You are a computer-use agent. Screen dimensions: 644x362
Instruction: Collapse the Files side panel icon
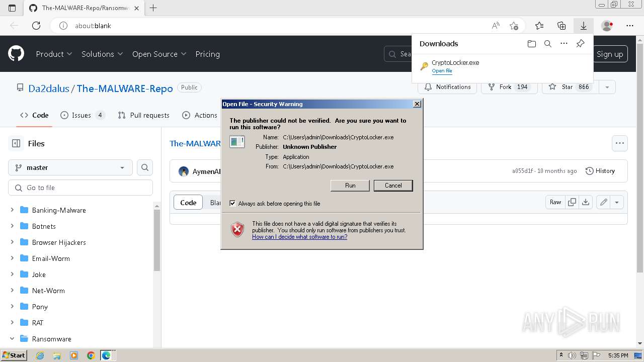click(16, 143)
